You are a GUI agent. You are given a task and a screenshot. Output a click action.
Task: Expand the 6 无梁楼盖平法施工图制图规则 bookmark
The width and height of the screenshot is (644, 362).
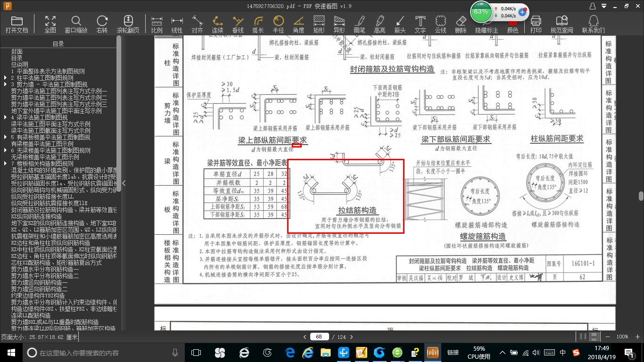5,150
